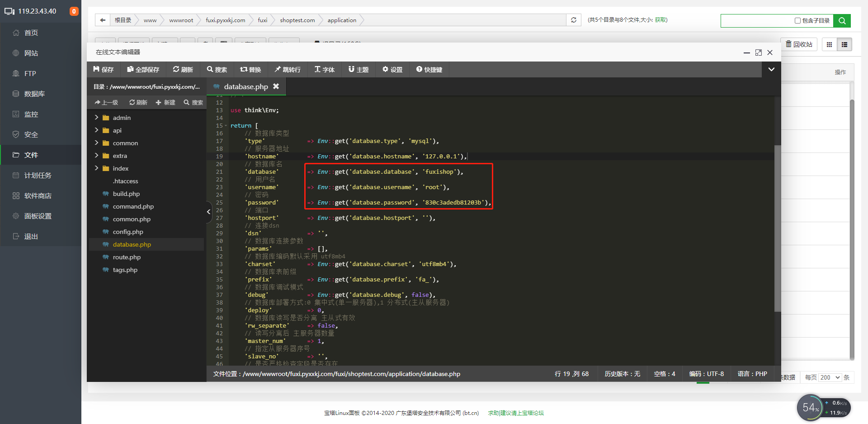The image size is (868, 424).
Task: Navigate to shoptest.com in breadcrumb
Action: [297, 20]
